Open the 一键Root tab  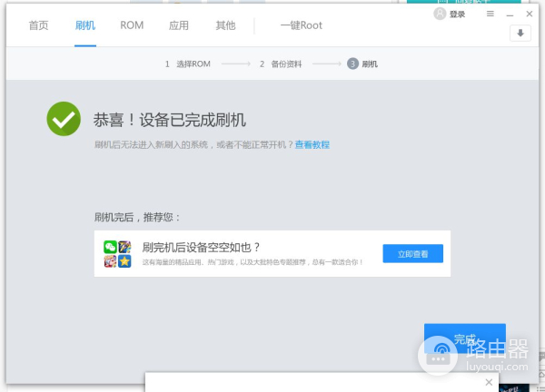pyautogui.click(x=302, y=25)
